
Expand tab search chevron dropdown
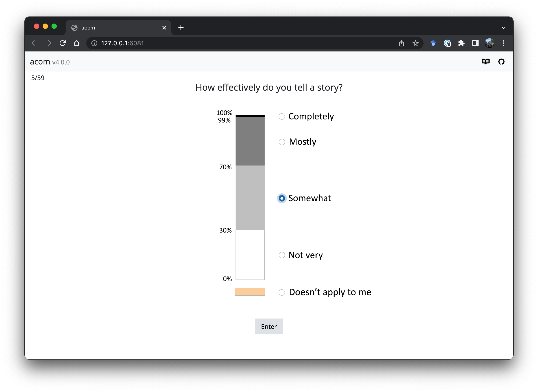coord(503,28)
